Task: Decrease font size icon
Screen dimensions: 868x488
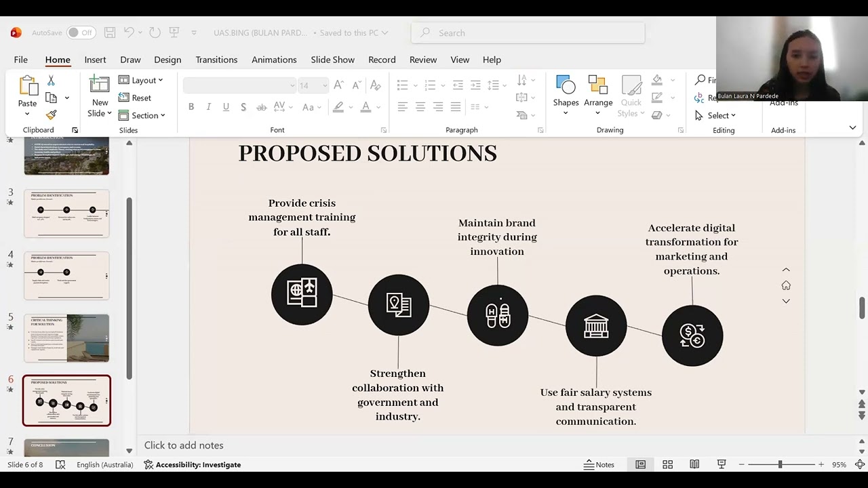Action: coord(356,85)
